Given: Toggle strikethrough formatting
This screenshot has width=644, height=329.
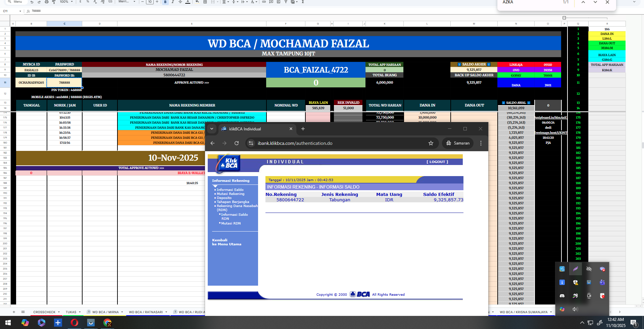Looking at the screenshot, I should (x=180, y=2).
